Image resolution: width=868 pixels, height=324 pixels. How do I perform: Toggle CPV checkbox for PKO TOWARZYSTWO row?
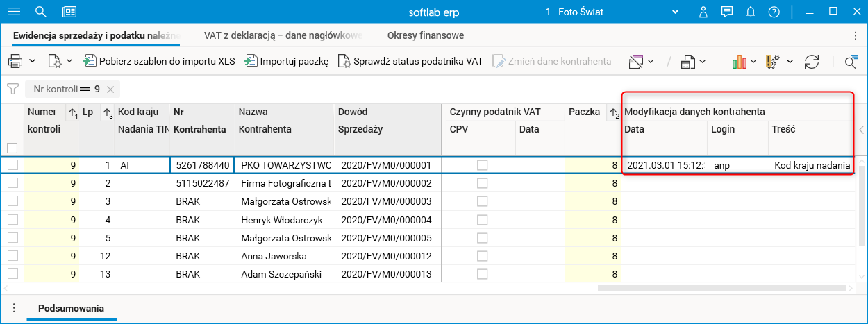coord(482,165)
